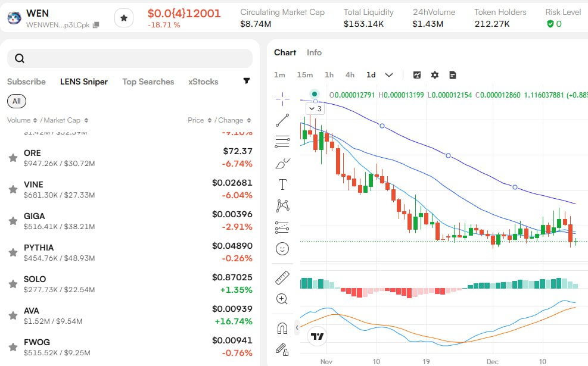
Task: Star the GIGA token
Action: coord(13,221)
